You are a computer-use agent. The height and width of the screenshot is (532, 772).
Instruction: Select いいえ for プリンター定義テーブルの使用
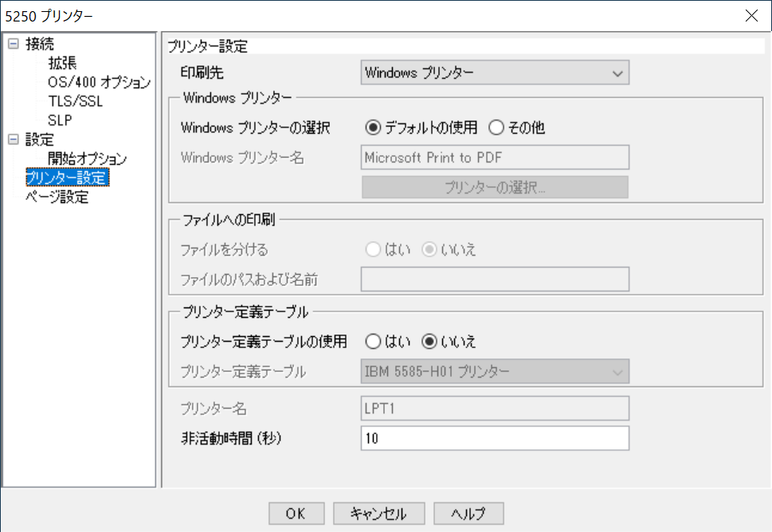449,342
